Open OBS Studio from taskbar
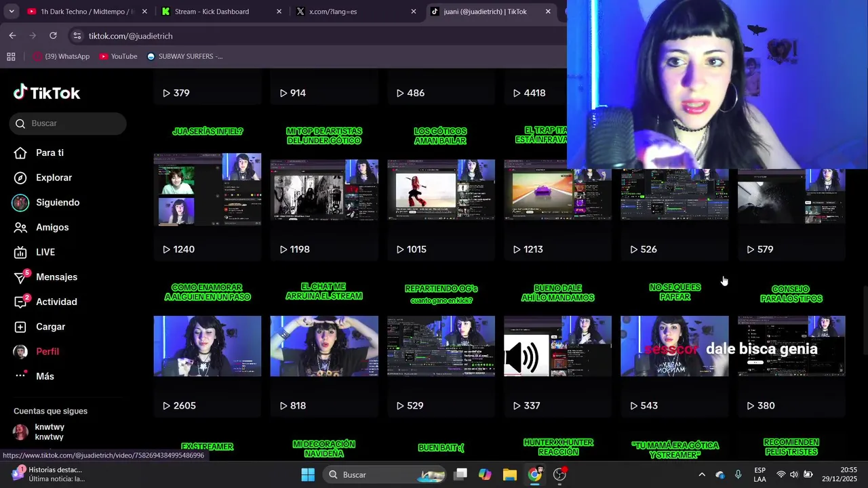The height and width of the screenshot is (488, 868). click(560, 474)
